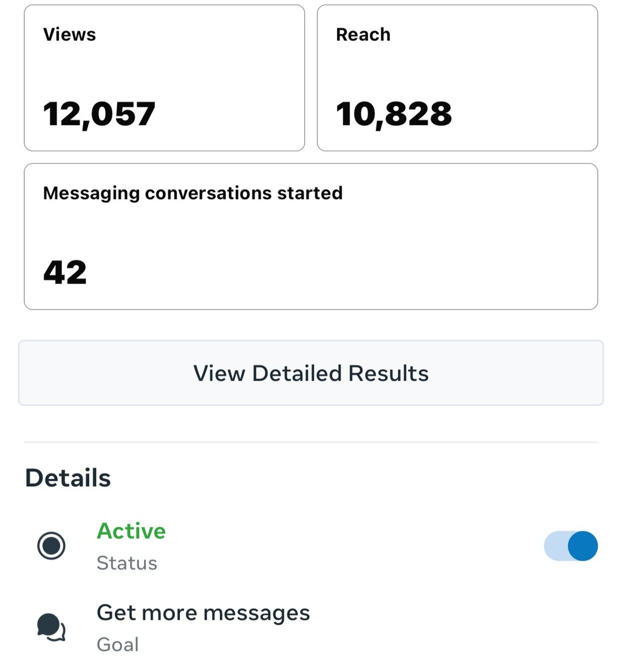Tap the Reach card title
This screenshot has height=672, width=622.
[x=363, y=35]
